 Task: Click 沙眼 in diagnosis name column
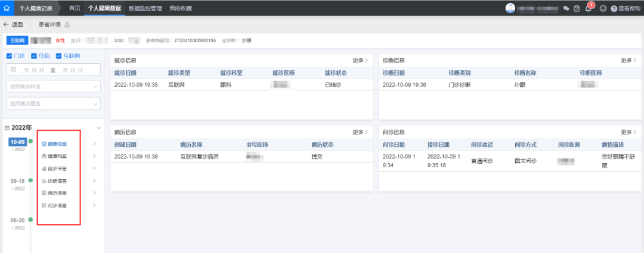point(519,85)
